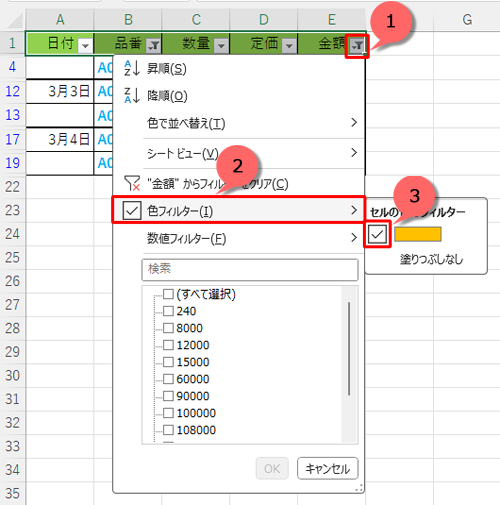Open 色で並べ替え(T) submenu
This screenshot has width=500, height=505.
pos(238,123)
